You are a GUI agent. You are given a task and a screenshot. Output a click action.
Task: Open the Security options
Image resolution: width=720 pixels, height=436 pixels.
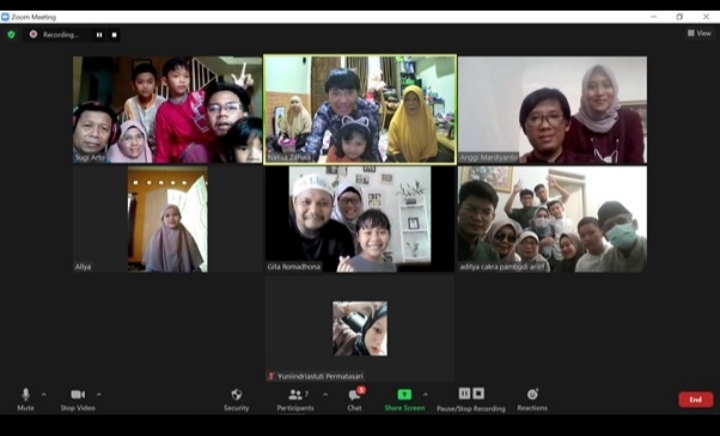(x=236, y=396)
